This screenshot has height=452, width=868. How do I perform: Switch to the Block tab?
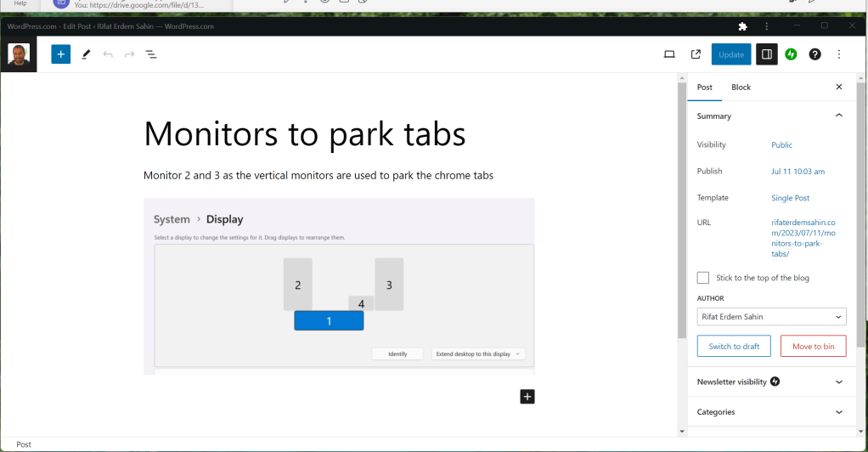(x=741, y=87)
